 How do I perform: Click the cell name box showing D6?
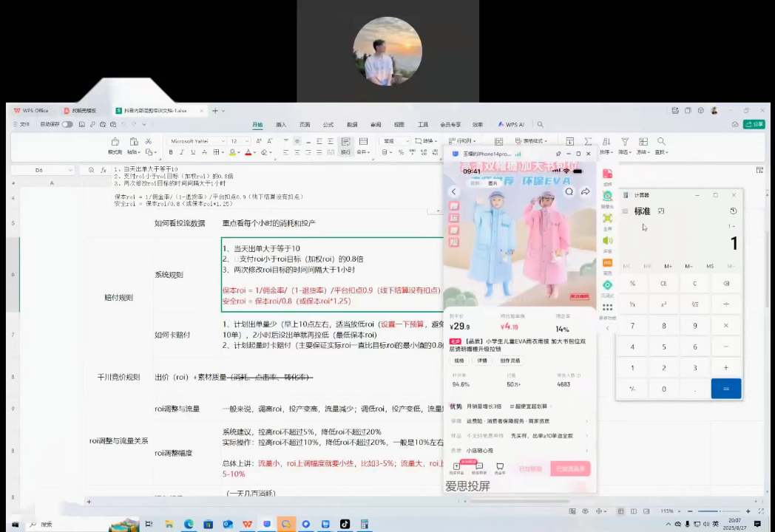(38, 170)
